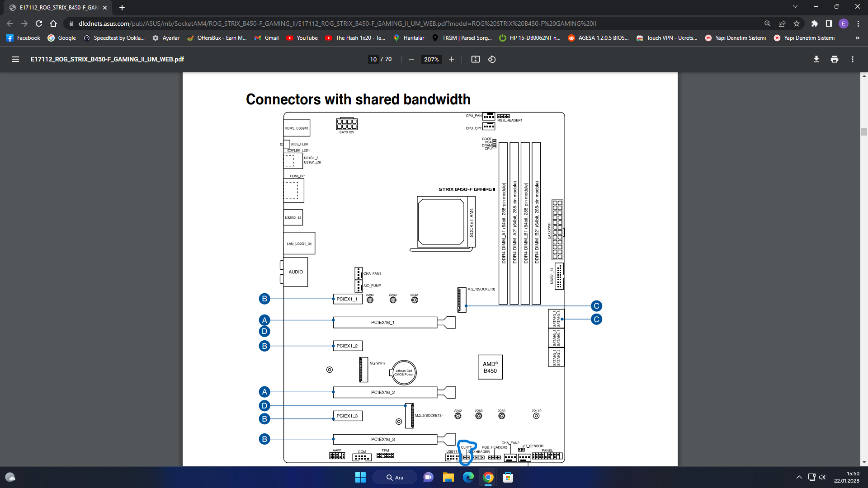This screenshot has height=488, width=868.
Task: Click the PDF zoom in button
Action: [x=451, y=59]
